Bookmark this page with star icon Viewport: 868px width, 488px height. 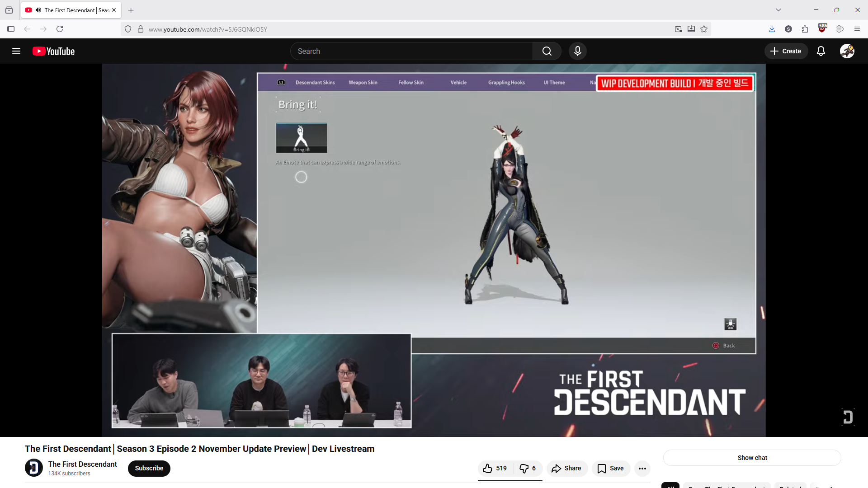[x=704, y=29]
